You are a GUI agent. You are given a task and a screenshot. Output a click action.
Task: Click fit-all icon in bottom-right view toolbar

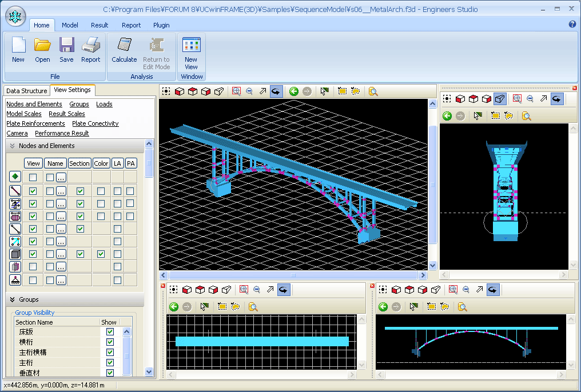tap(383, 290)
